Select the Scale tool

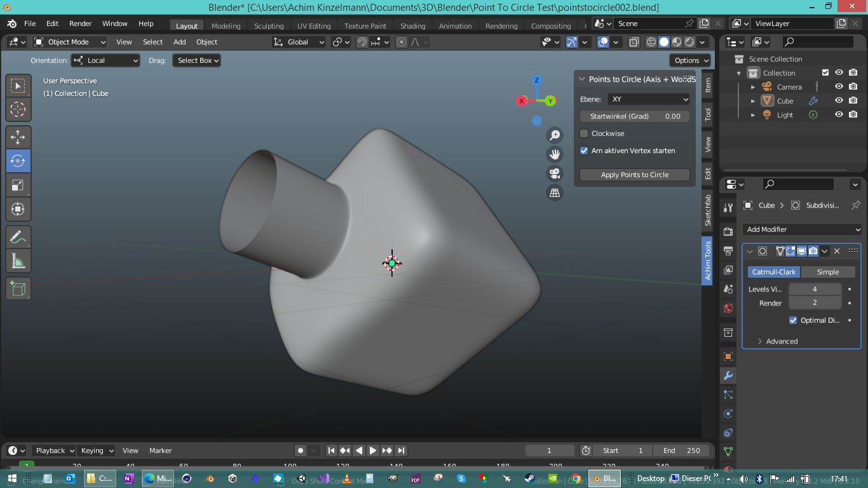tap(18, 185)
